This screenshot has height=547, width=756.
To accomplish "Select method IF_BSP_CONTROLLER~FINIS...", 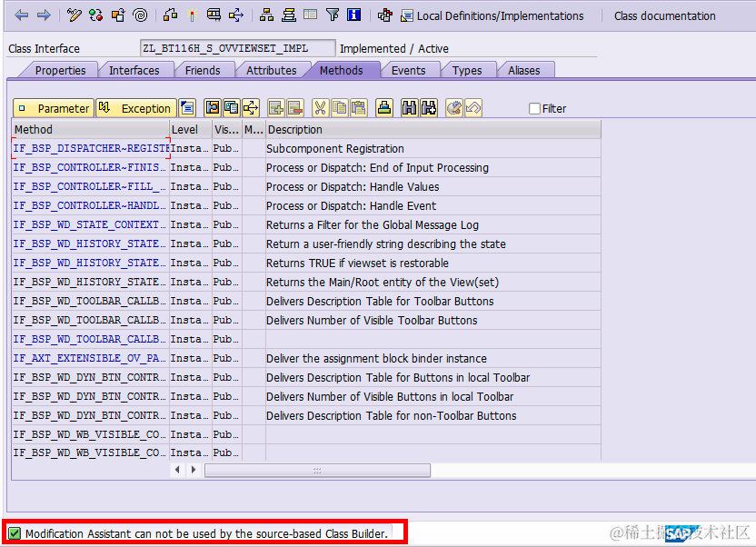I will [91, 167].
